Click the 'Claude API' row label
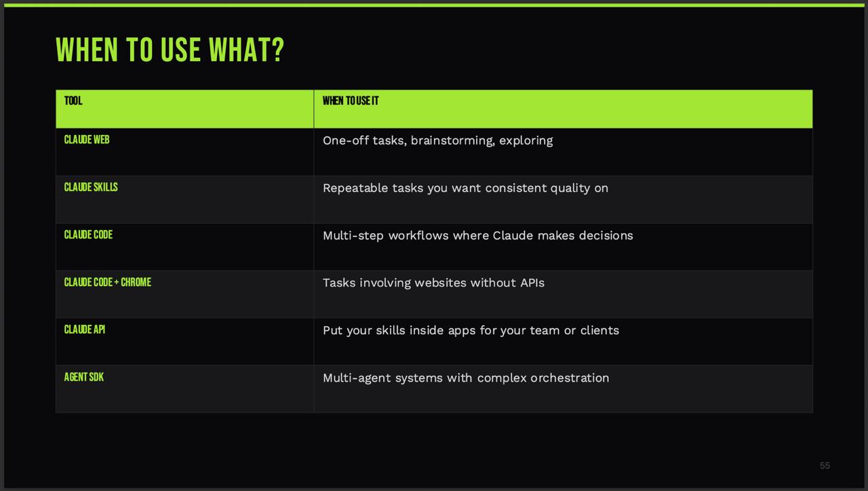The height and width of the screenshot is (491, 868). coord(85,330)
